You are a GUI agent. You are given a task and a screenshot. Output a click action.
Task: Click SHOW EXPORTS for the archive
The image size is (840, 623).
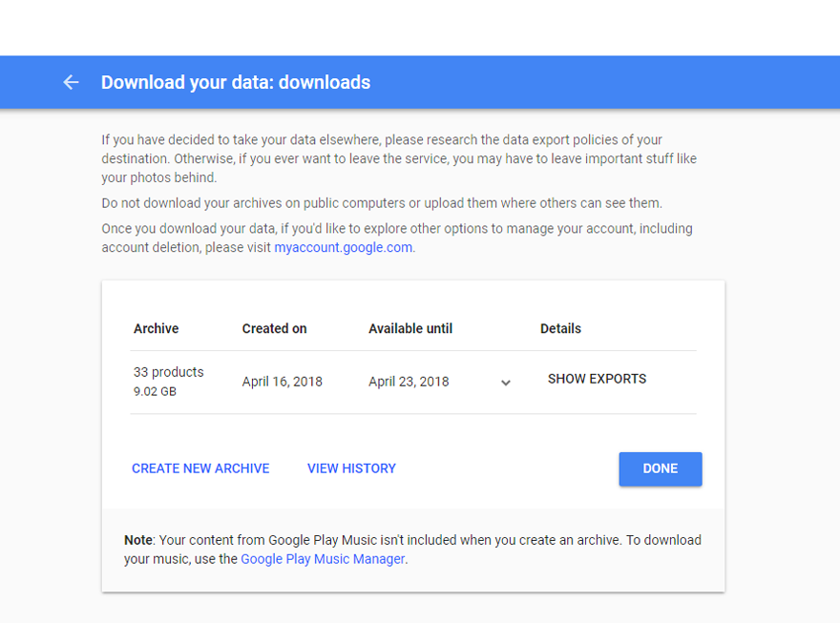pyautogui.click(x=597, y=379)
